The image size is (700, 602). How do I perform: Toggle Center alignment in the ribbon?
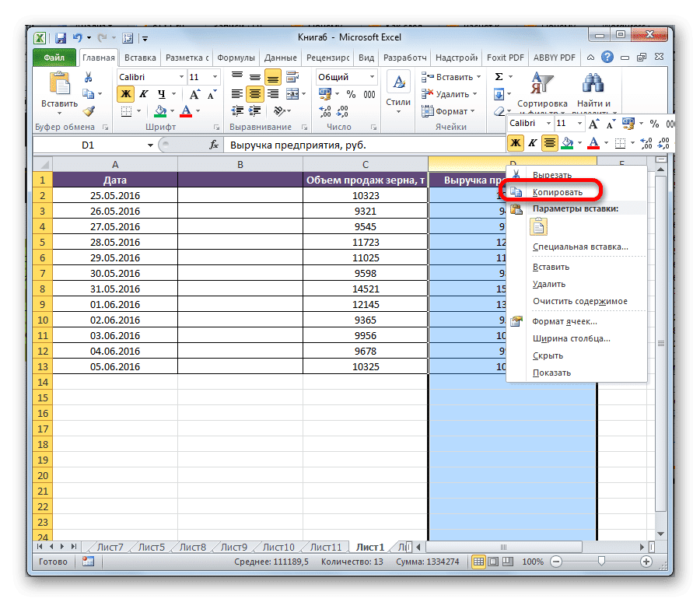(255, 94)
